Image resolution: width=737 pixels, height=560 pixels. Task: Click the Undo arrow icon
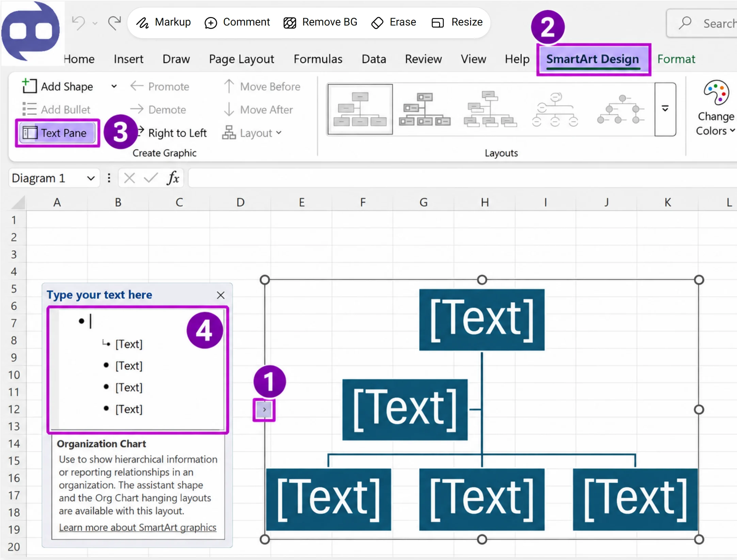coord(79,23)
